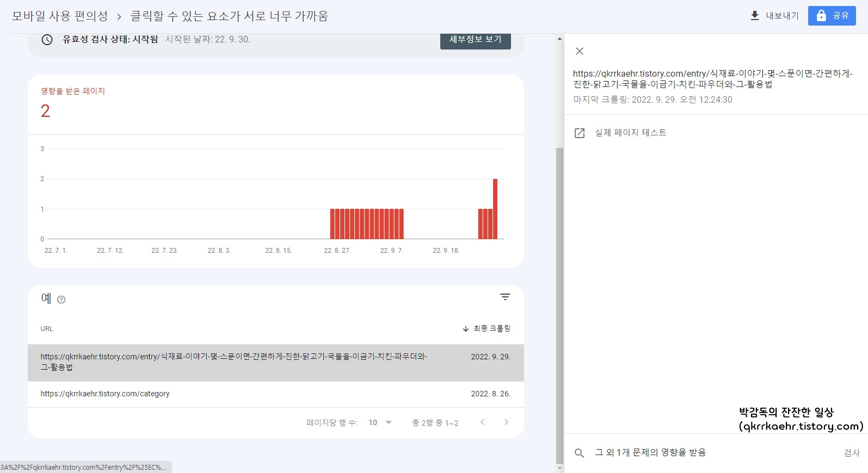Click the 2022. 9. 29. crawl date

tap(490, 357)
